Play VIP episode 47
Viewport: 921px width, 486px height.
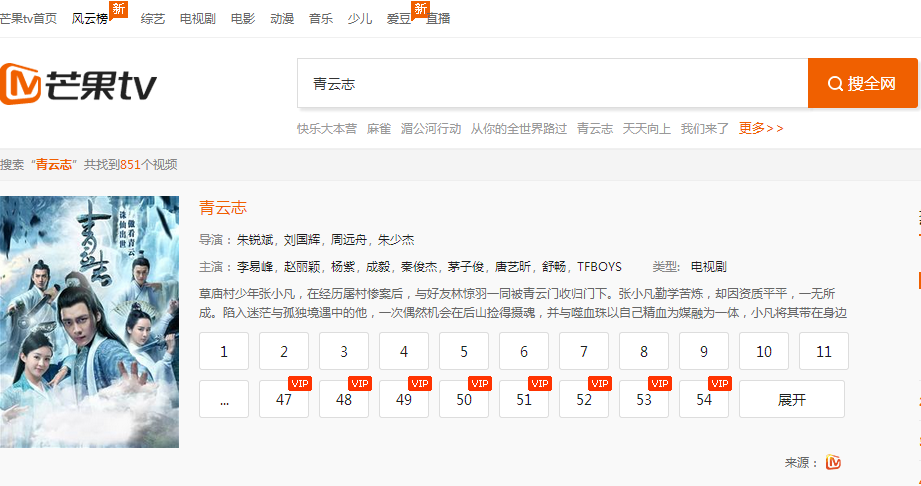284,400
